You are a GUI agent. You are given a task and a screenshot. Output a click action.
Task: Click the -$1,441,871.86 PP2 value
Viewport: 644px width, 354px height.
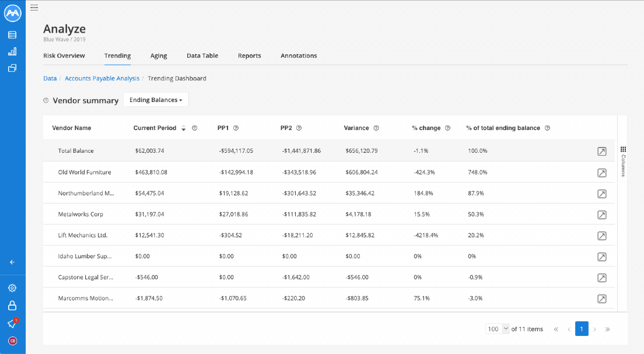302,150
